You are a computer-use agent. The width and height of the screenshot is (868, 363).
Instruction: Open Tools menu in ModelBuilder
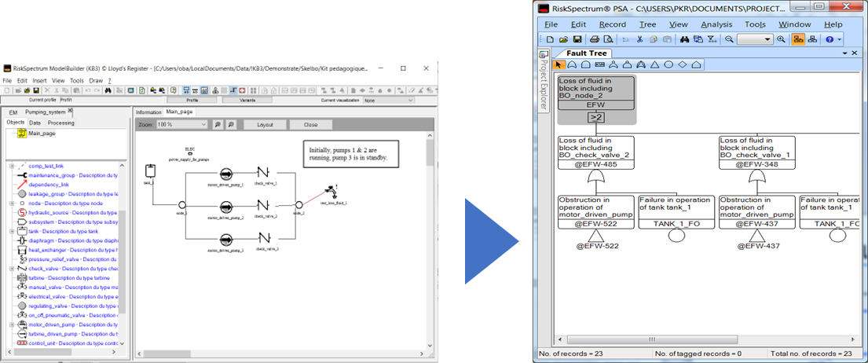pos(76,81)
